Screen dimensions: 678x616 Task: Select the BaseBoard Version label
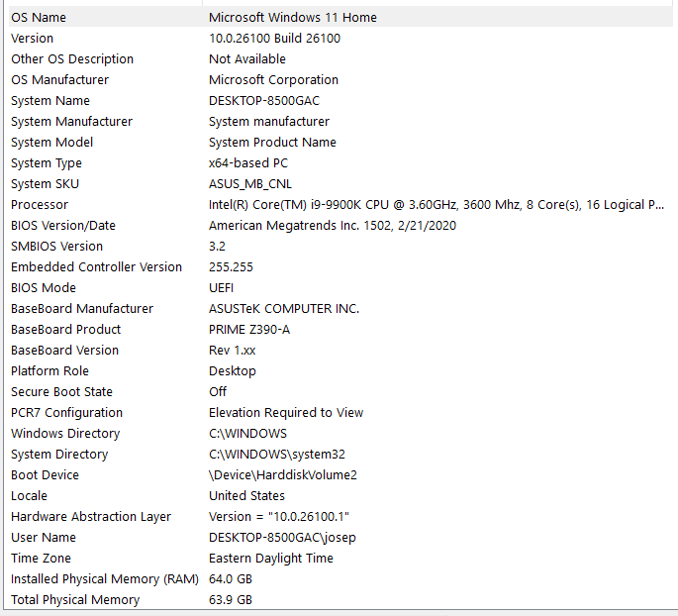tap(64, 350)
